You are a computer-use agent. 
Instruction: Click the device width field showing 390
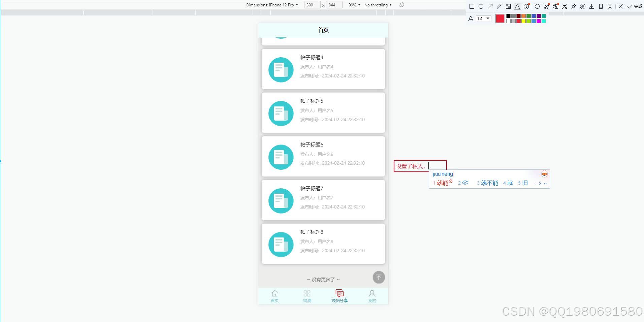pos(312,5)
